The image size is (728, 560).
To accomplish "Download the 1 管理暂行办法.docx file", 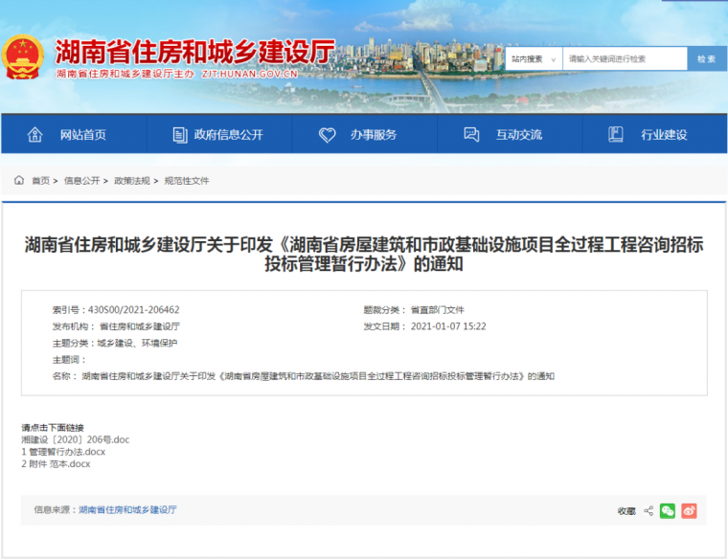I will (63, 451).
